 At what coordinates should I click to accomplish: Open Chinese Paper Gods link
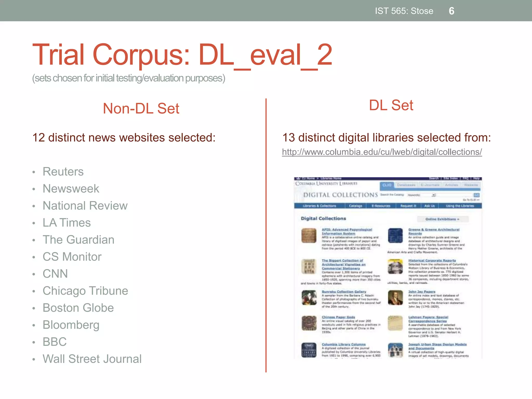point(338,317)
